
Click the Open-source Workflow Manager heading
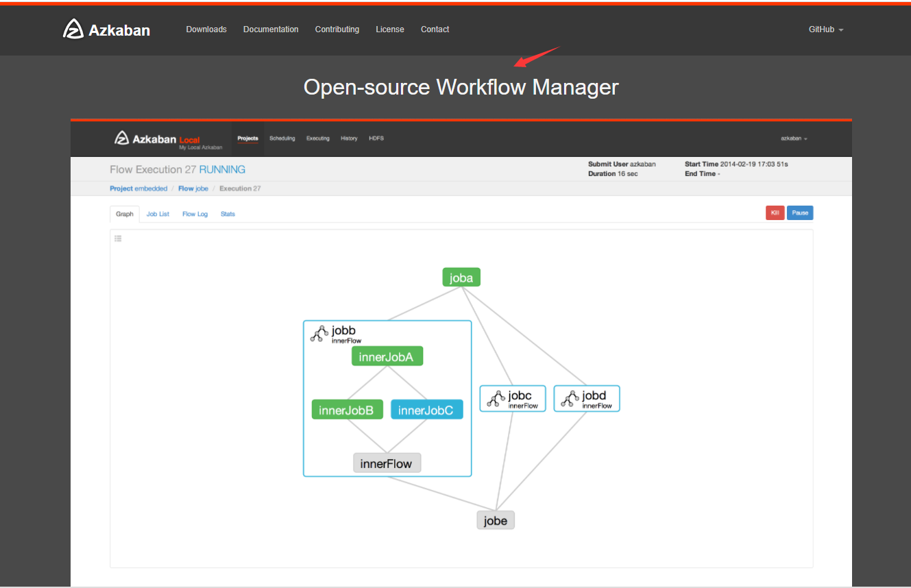(461, 87)
